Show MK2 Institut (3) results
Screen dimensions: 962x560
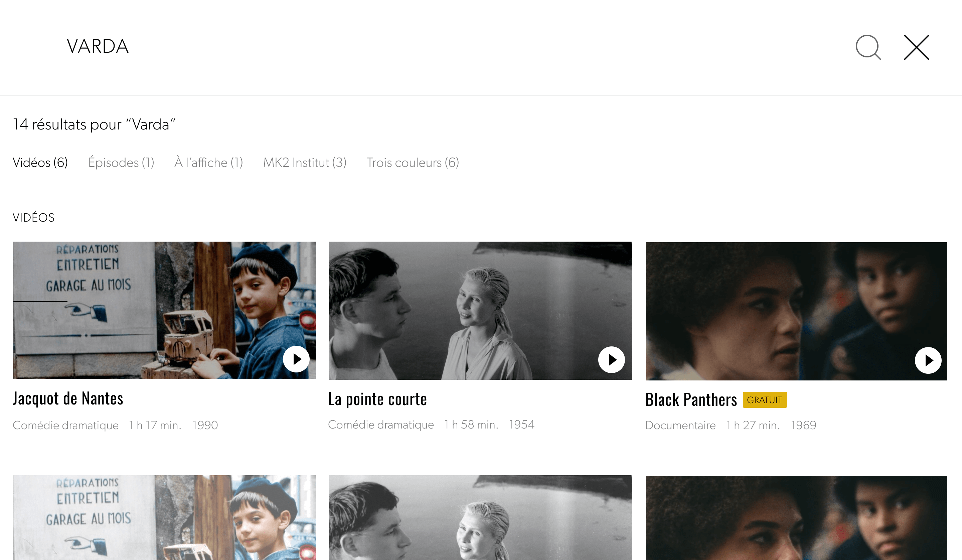tap(305, 163)
